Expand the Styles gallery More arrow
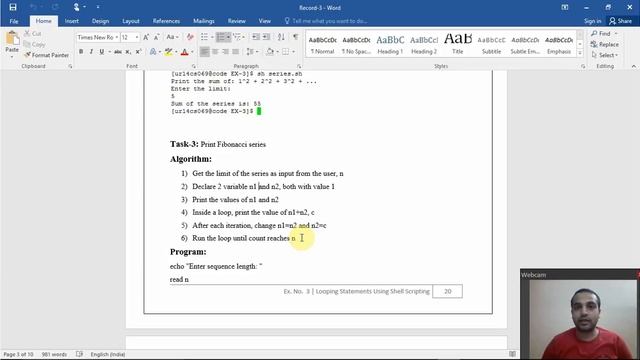640x360 pixels. (x=580, y=53)
